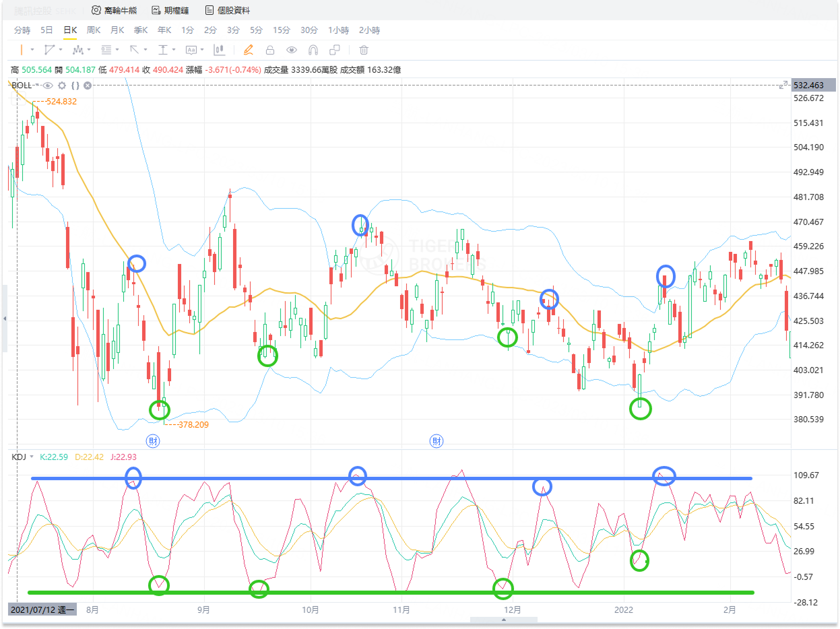The width and height of the screenshot is (840, 629).
Task: Open dropdown arrow beside Aa text tool
Action: click(x=202, y=50)
